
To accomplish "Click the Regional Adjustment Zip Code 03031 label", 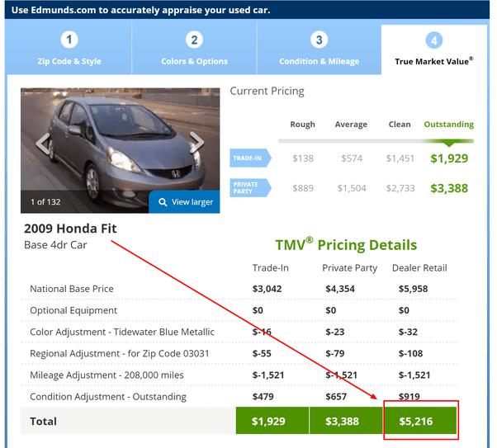I will (x=120, y=353).
